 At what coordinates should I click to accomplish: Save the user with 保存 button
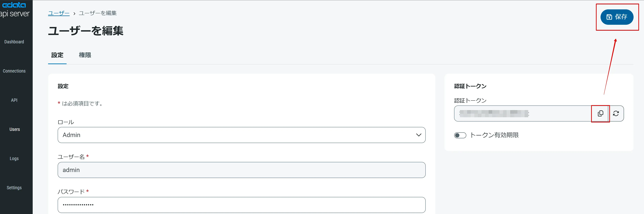point(617,17)
